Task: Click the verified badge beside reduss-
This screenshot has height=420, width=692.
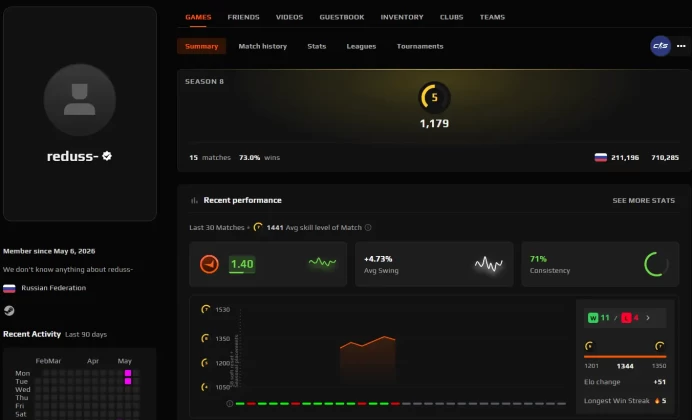Action: click(107, 156)
